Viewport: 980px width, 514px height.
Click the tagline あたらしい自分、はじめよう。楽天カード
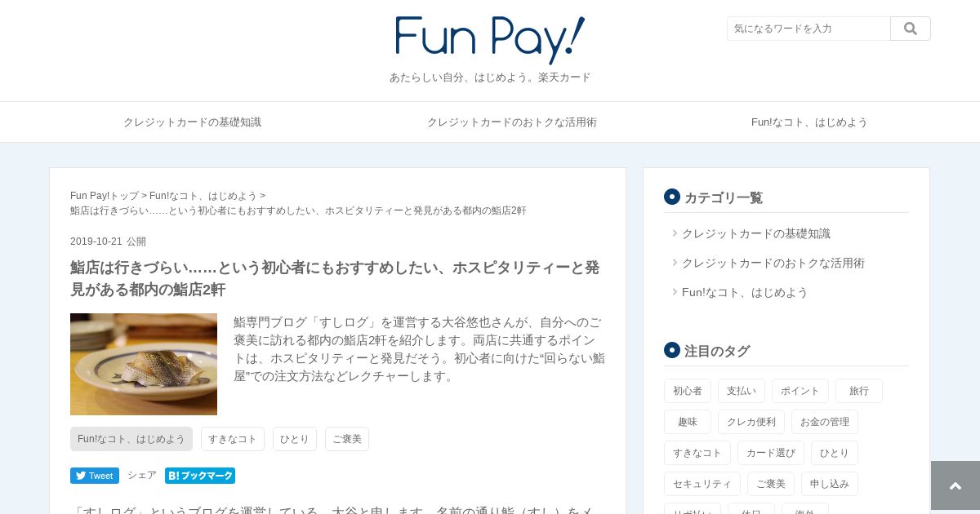tap(490, 78)
